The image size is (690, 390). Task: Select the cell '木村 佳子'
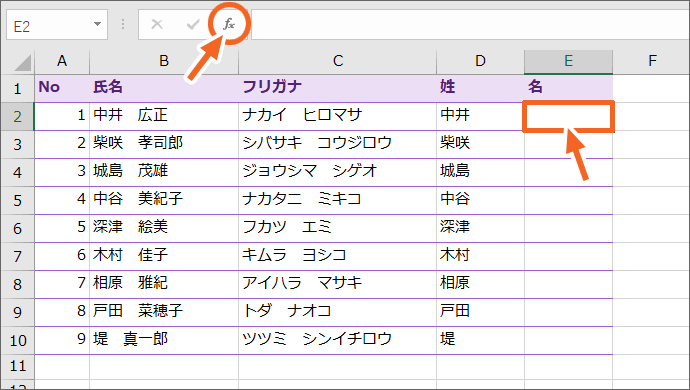point(164,256)
